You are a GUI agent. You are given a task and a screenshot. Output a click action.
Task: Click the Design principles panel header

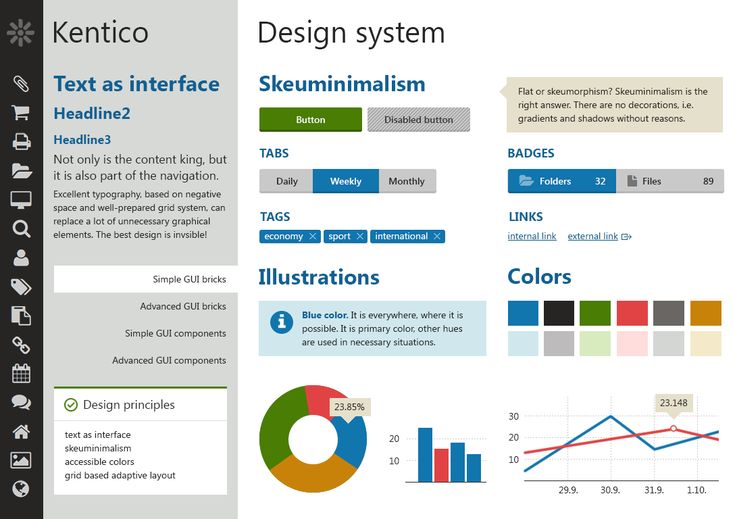[140, 405]
